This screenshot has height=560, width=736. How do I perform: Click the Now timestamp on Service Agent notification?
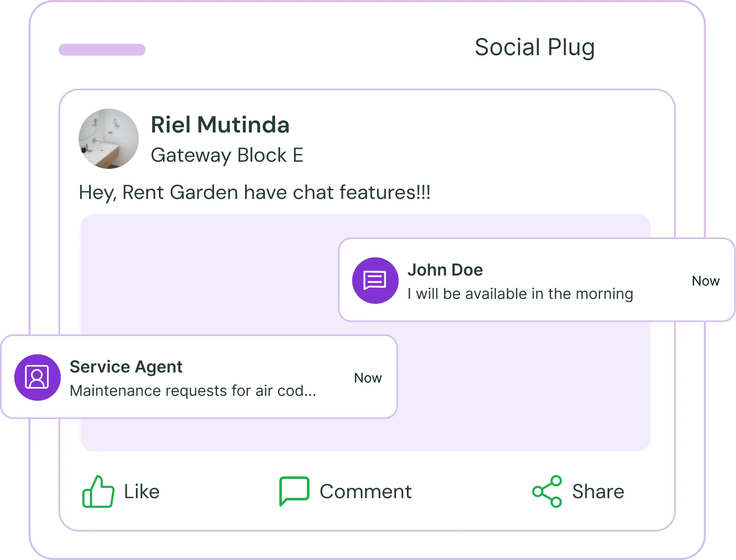pos(368,378)
